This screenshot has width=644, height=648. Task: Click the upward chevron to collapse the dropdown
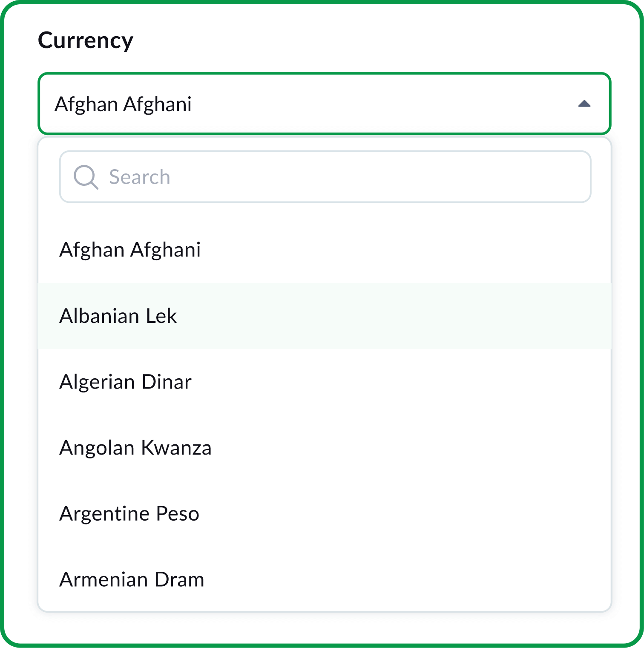tap(586, 104)
